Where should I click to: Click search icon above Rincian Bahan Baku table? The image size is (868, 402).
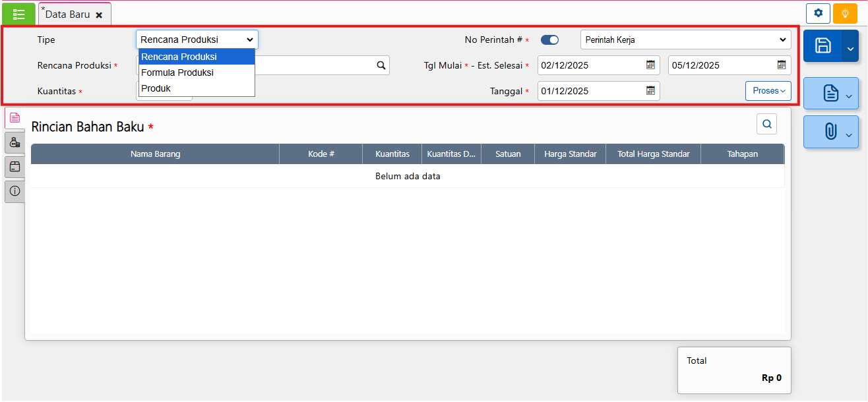coord(766,124)
